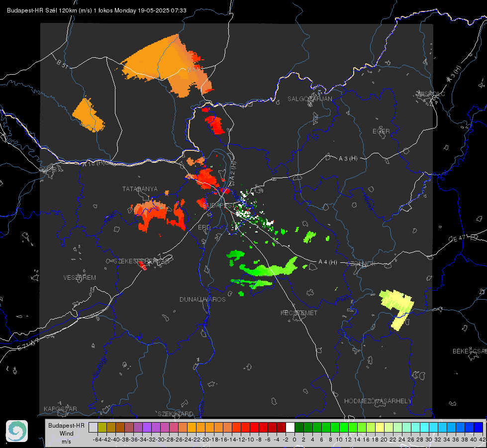This screenshot has width=487, height=448.
Task: Click the KECSKEMÉT city label
Action: click(299, 313)
